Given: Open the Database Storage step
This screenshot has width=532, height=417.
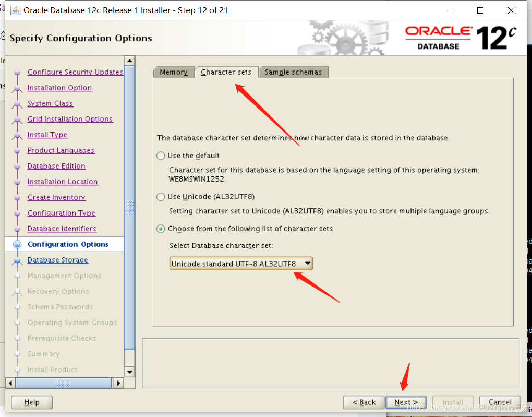Looking at the screenshot, I should pos(58,260).
